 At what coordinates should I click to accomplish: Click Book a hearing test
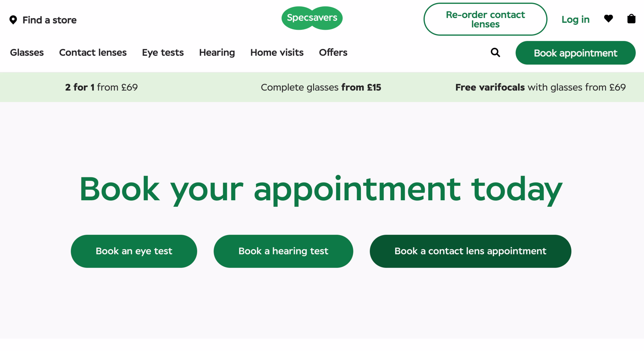click(x=283, y=251)
